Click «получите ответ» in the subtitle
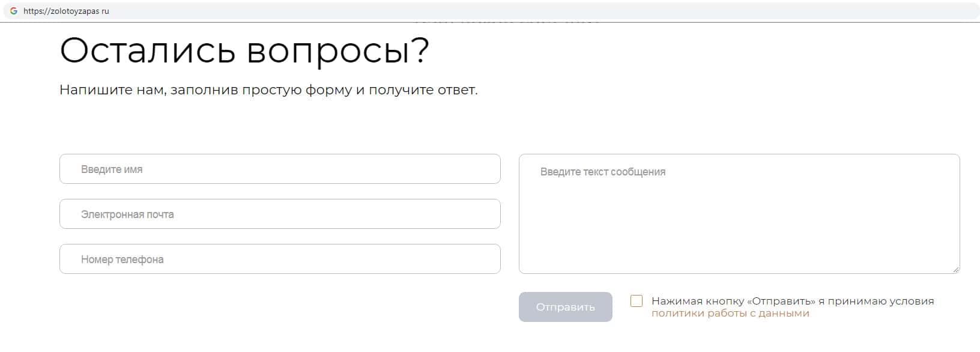Screen dimensions: 980x352 pos(423,90)
